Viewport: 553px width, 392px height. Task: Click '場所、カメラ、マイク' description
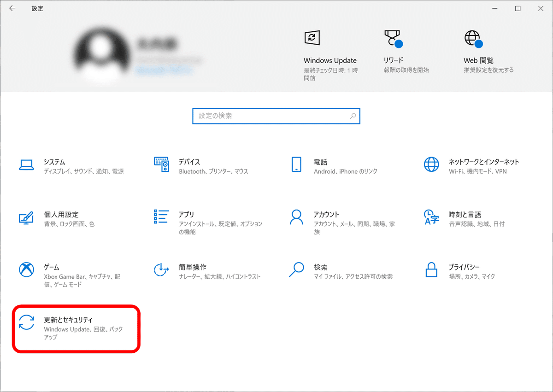472,276
